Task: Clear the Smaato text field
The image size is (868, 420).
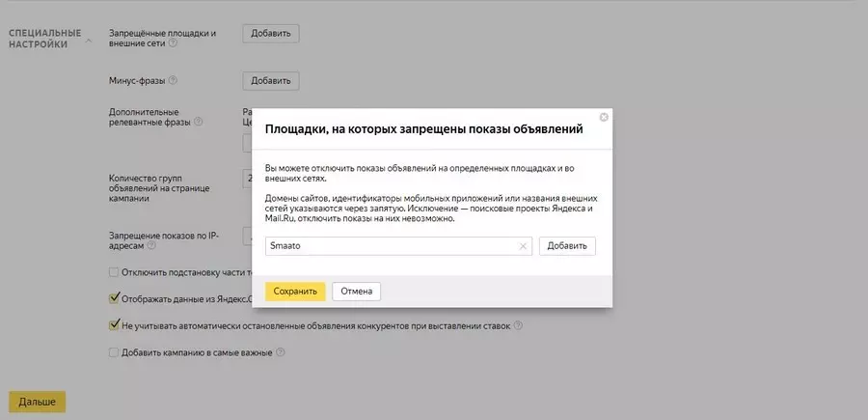Action: (523, 246)
